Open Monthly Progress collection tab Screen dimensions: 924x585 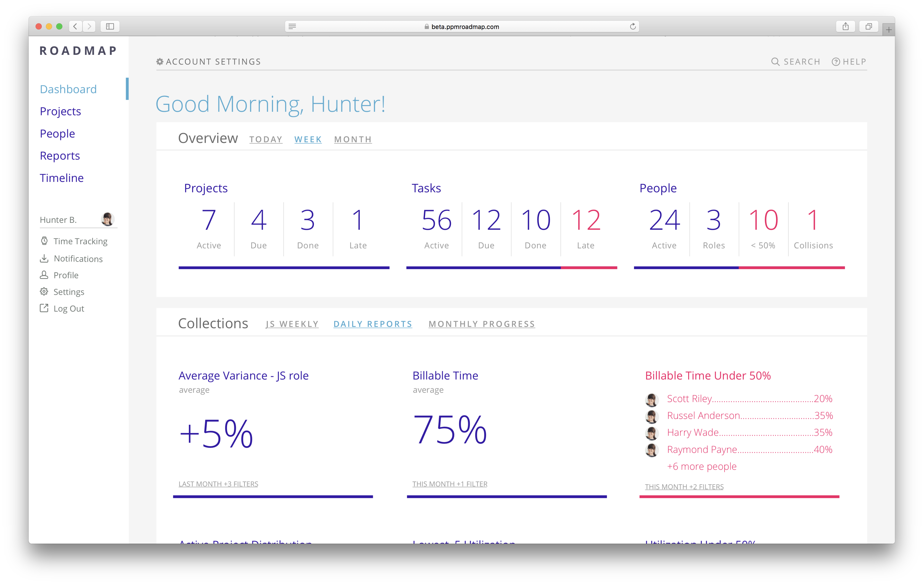[x=481, y=324]
